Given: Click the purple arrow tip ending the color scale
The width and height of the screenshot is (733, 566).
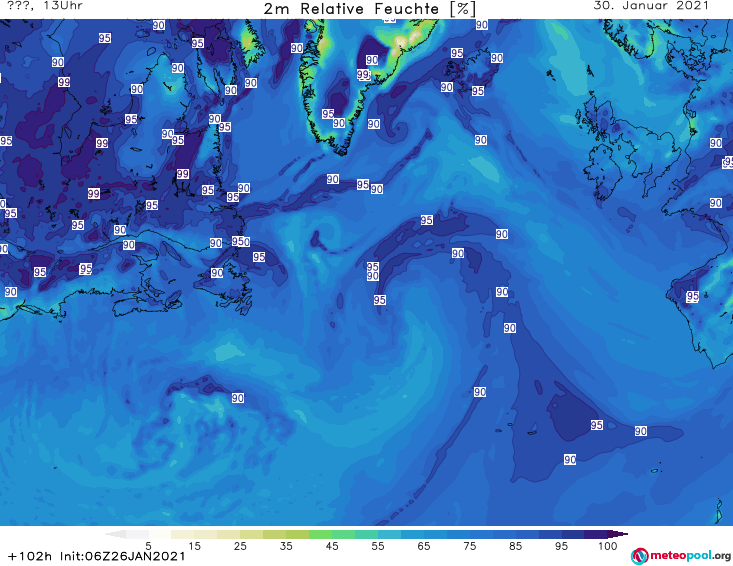Looking at the screenshot, I should [619, 534].
